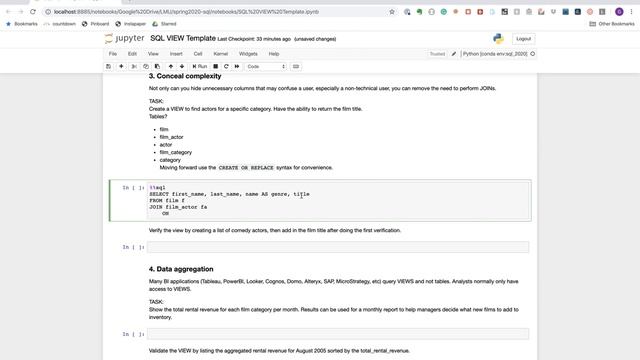Restart kernel and run all cells icon
Image resolution: width=640 pixels, height=360 pixels.
click(237, 66)
